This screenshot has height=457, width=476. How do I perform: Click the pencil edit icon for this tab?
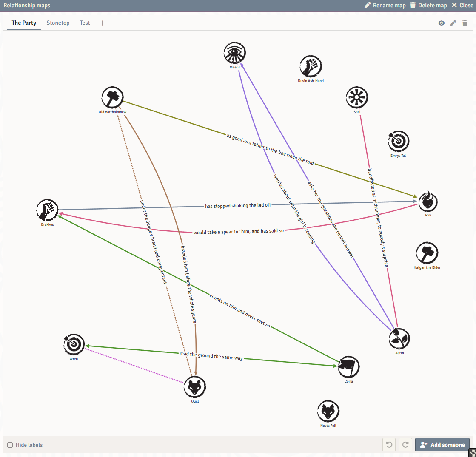[453, 23]
